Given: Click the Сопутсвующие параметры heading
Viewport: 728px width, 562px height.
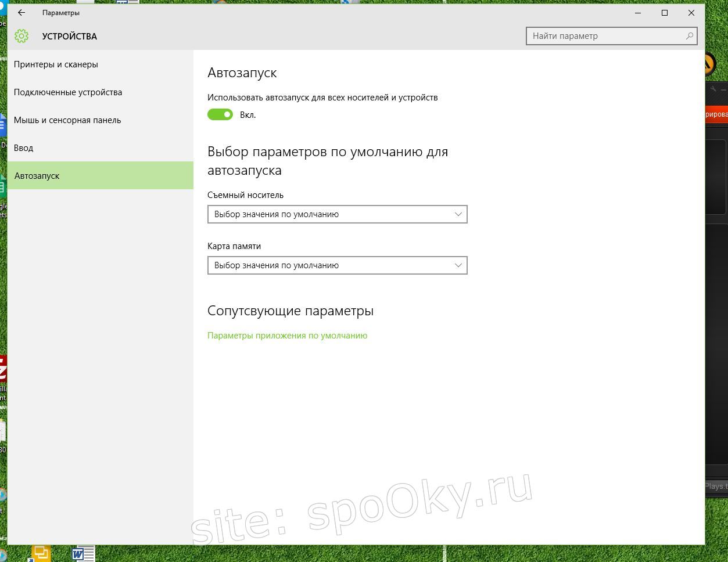Looking at the screenshot, I should 291,311.
